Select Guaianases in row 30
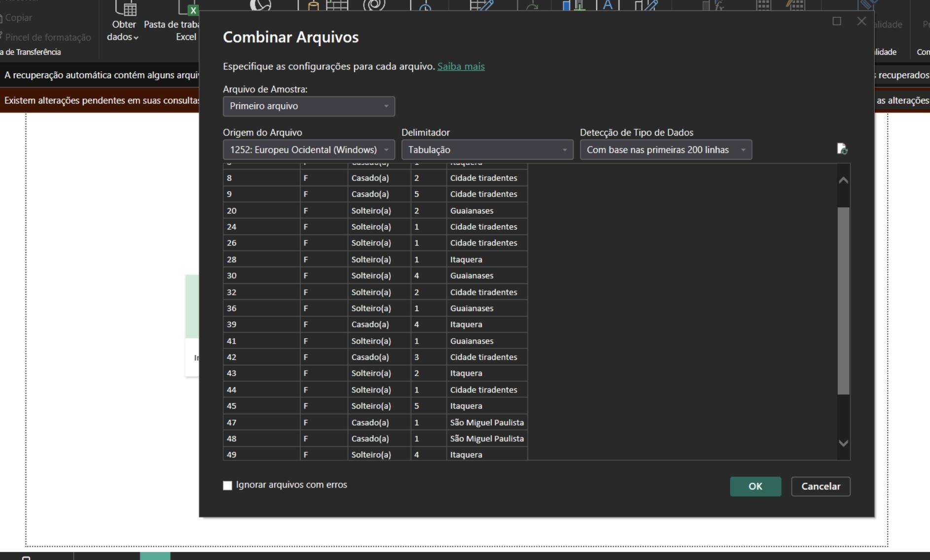The image size is (930, 560). click(x=487, y=276)
